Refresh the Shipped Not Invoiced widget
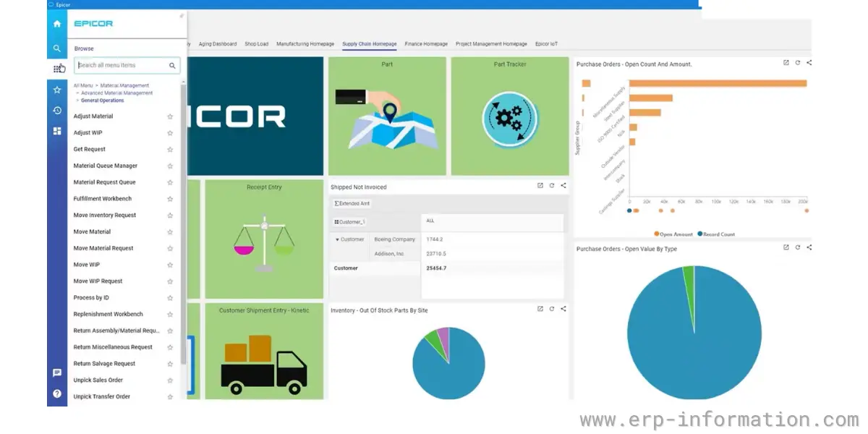The width and height of the screenshot is (868, 434). [x=551, y=186]
